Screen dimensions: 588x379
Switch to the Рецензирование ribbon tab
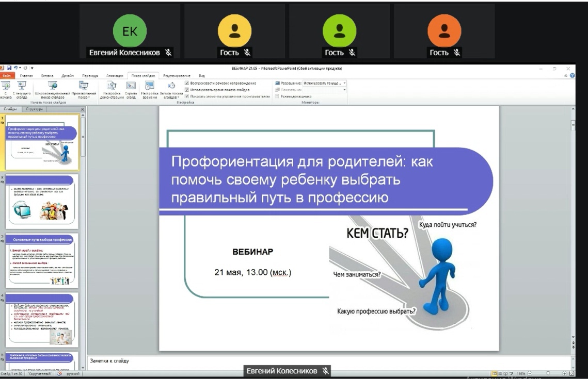click(x=177, y=76)
